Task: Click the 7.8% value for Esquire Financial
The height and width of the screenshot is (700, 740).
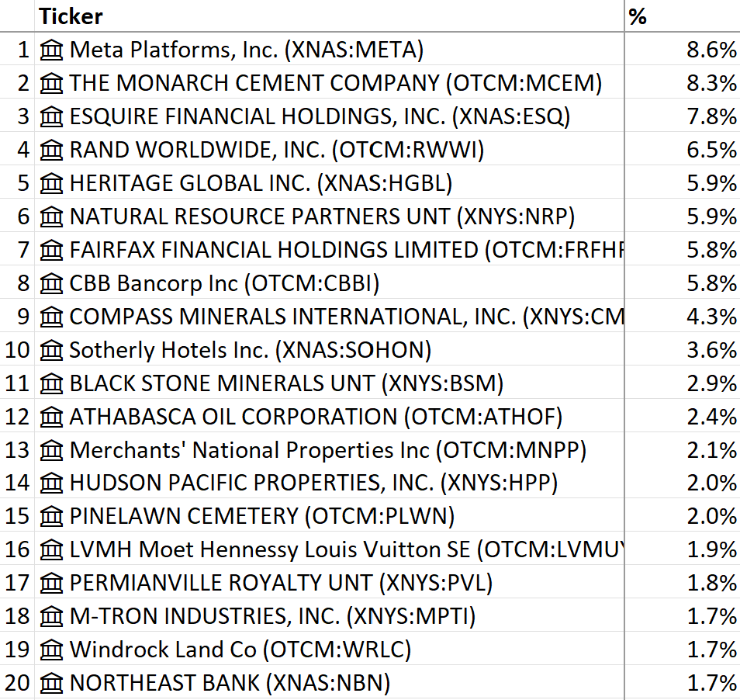Action: 711,116
